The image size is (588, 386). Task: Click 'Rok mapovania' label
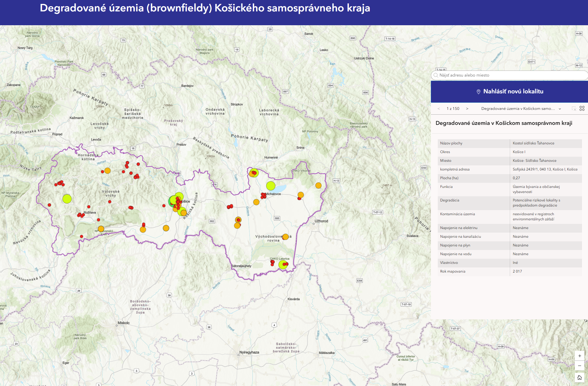pos(453,271)
